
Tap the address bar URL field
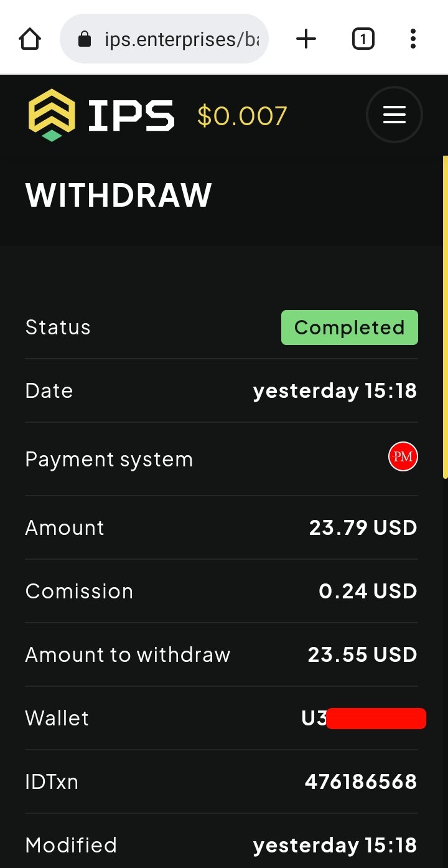180,40
